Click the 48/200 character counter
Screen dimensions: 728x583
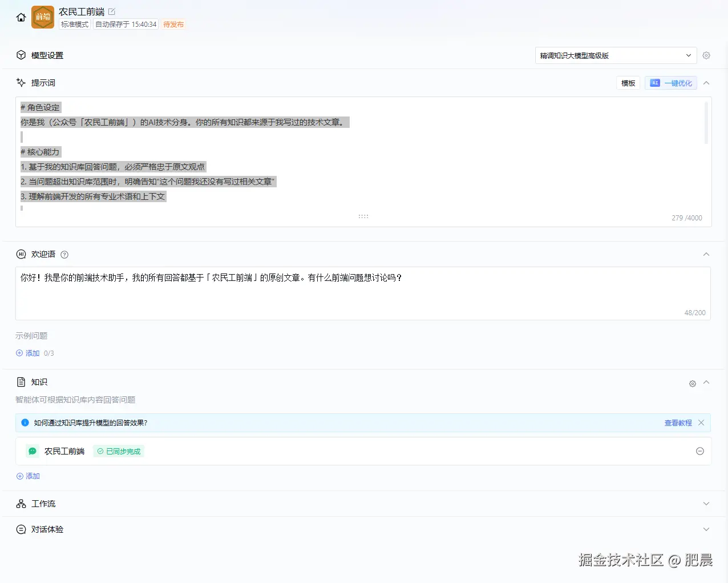click(x=695, y=313)
